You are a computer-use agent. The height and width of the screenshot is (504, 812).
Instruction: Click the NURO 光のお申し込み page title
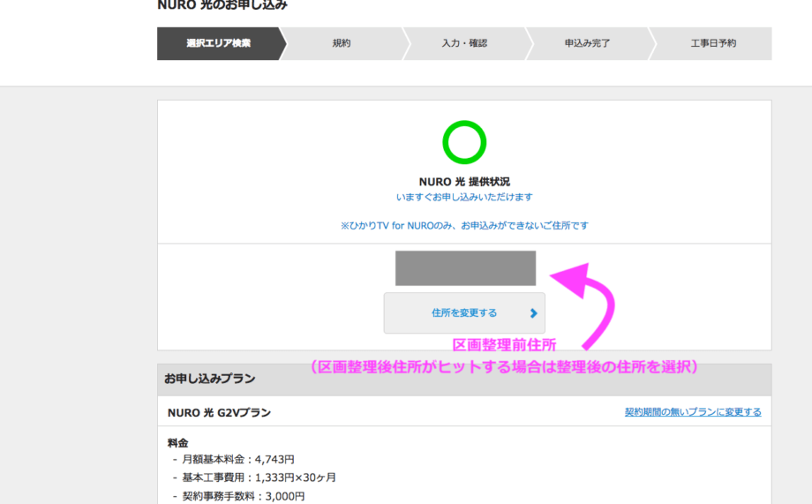(x=222, y=5)
